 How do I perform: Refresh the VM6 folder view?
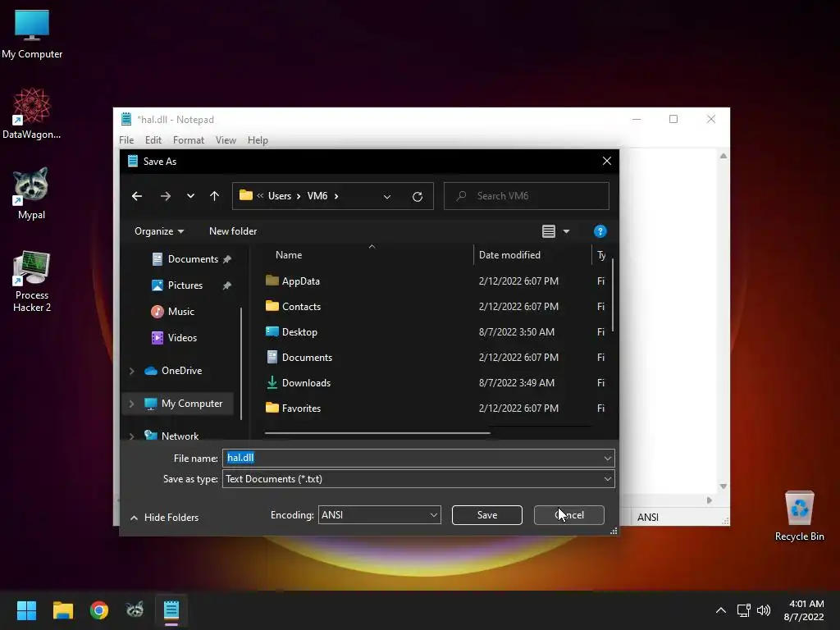418,197
